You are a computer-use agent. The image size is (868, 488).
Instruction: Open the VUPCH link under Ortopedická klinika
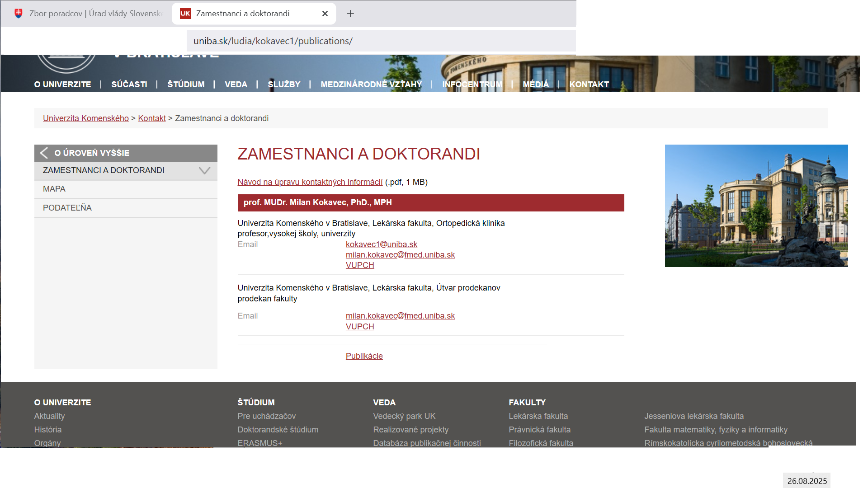[x=360, y=265]
